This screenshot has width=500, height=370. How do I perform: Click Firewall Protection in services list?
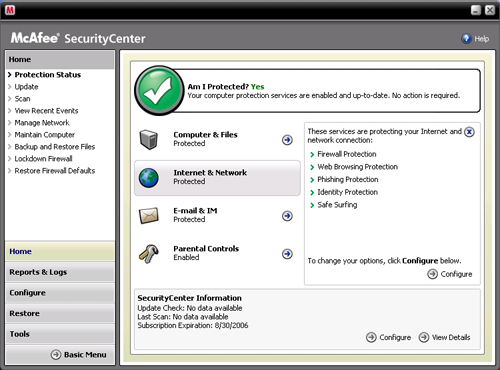tap(347, 154)
